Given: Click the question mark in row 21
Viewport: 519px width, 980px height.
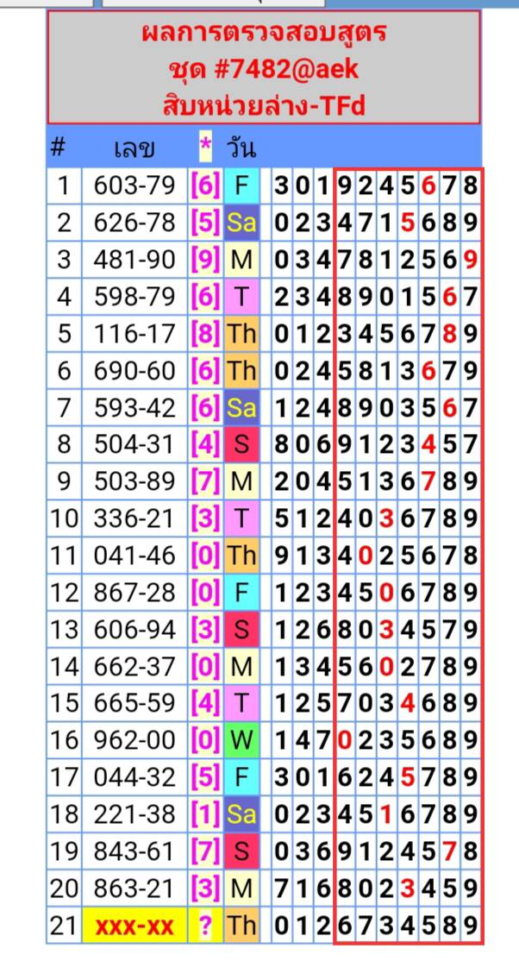Looking at the screenshot, I should pos(205,927).
